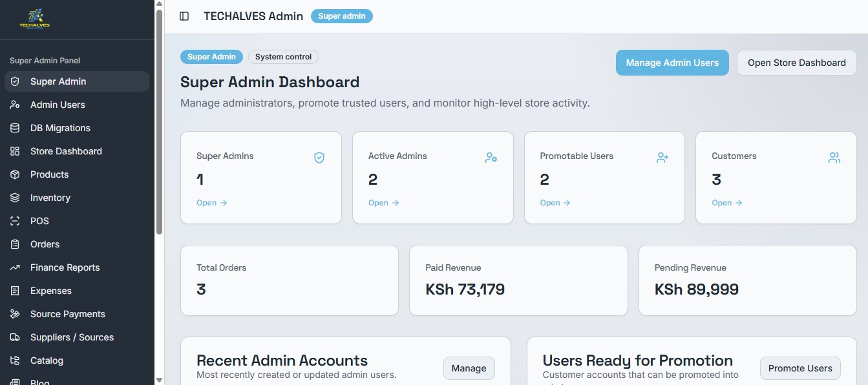This screenshot has height=385, width=868.
Task: Open the Catalog menu item
Action: pos(77,360)
